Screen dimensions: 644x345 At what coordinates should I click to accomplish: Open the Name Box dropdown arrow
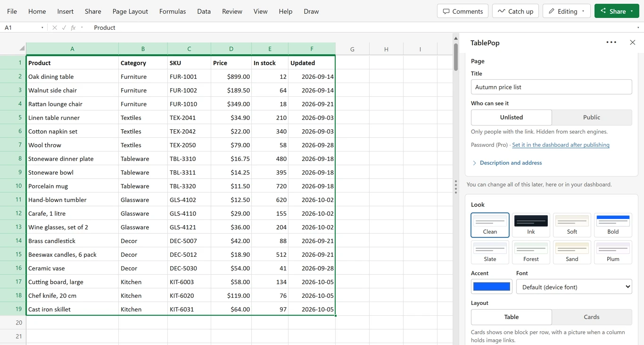[x=42, y=28]
